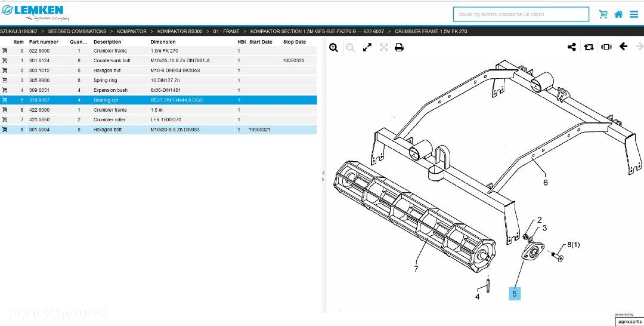Go back with left arrow
Viewport: 644px width, 326px height.
624,46
